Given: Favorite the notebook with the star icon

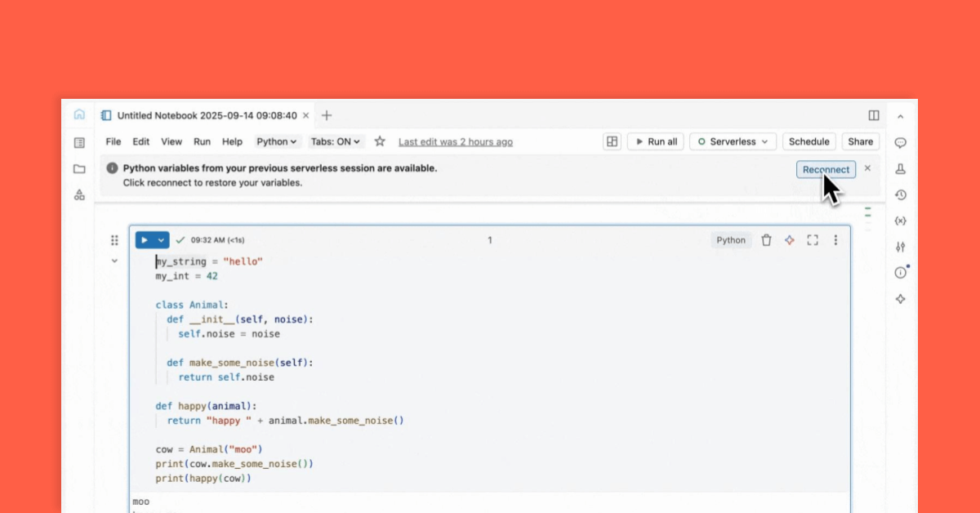Looking at the screenshot, I should click(x=380, y=141).
